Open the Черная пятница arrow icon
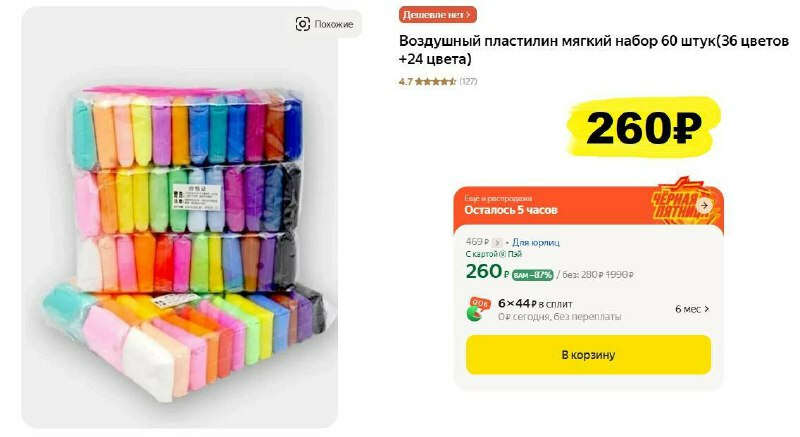800x437 pixels. coord(705,205)
